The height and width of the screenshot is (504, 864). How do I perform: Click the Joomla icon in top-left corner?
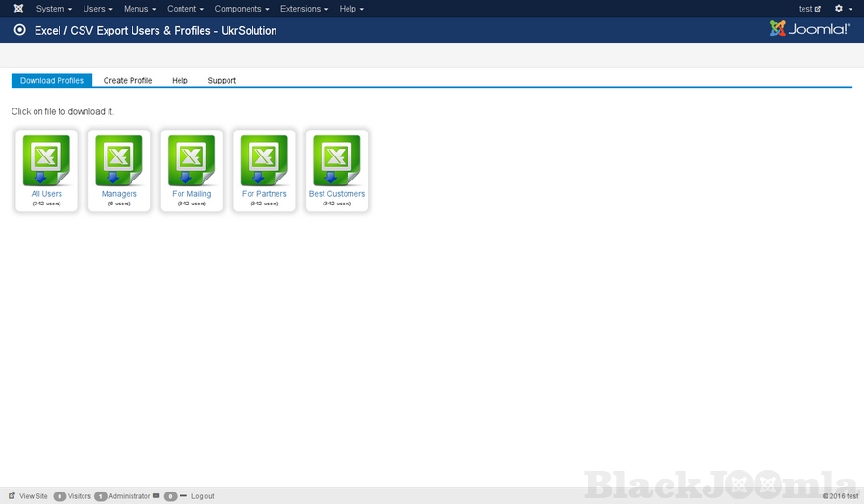18,9
